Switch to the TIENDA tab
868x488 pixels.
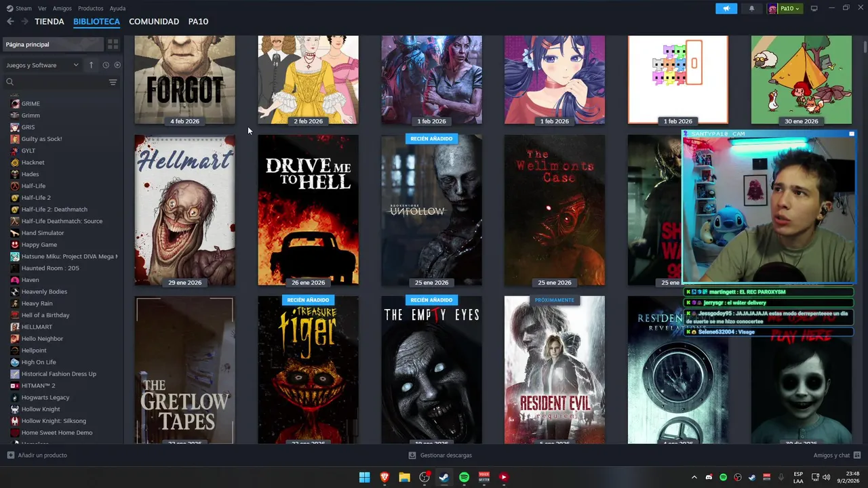point(50,22)
